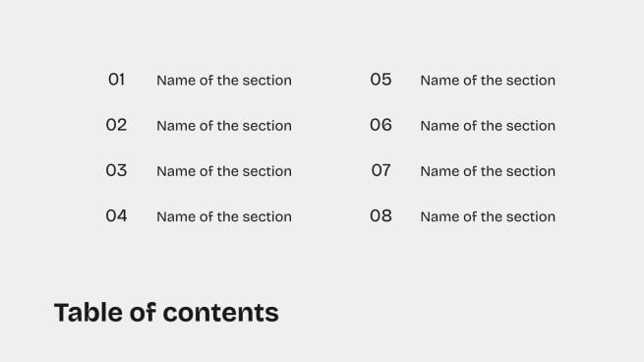Click the number 07 label
Image resolution: width=644 pixels, height=362 pixels.
point(381,170)
